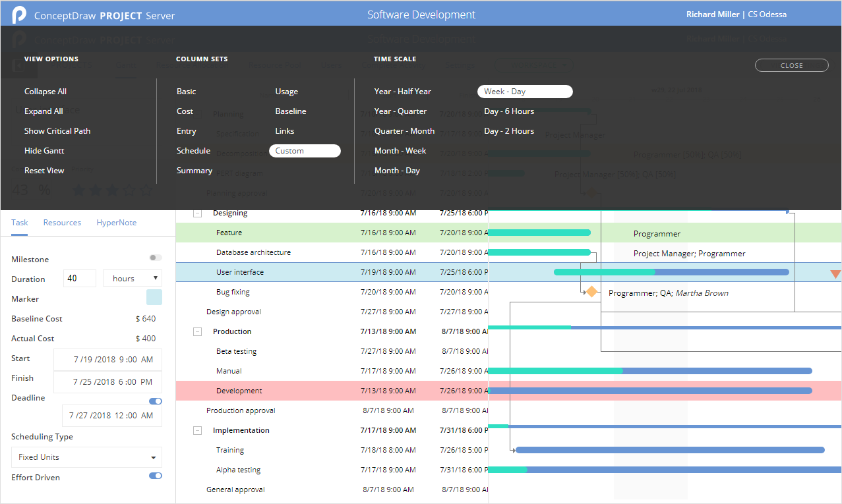The width and height of the screenshot is (842, 504).
Task: Select the Basic column set
Action: pos(187,92)
